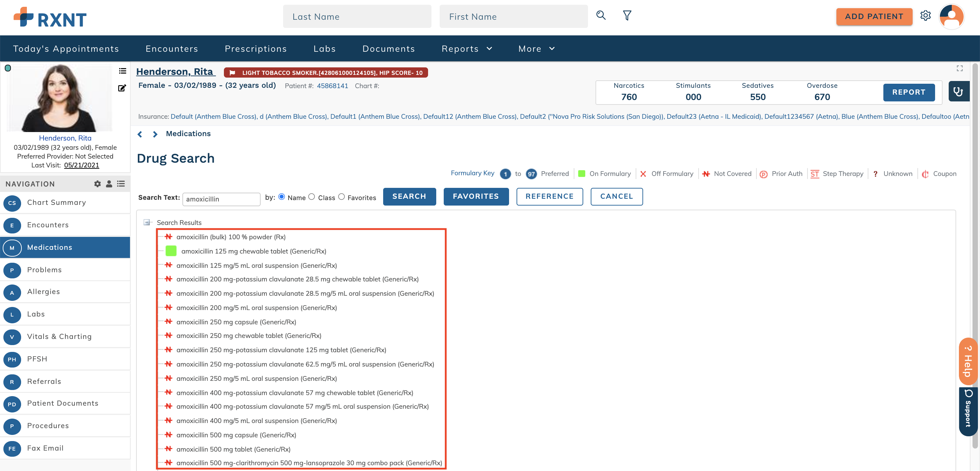This screenshot has width=980, height=471.
Task: Go back with the left chevron
Action: tap(140, 134)
